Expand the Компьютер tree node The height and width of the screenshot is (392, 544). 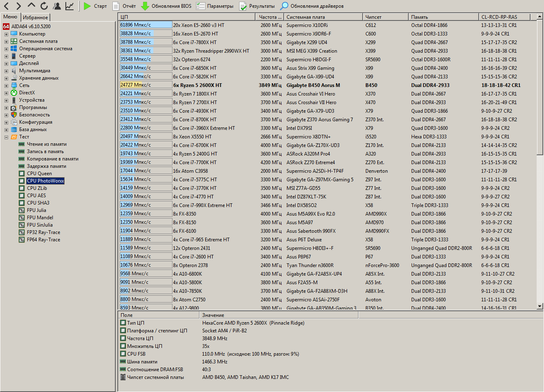click(x=6, y=34)
